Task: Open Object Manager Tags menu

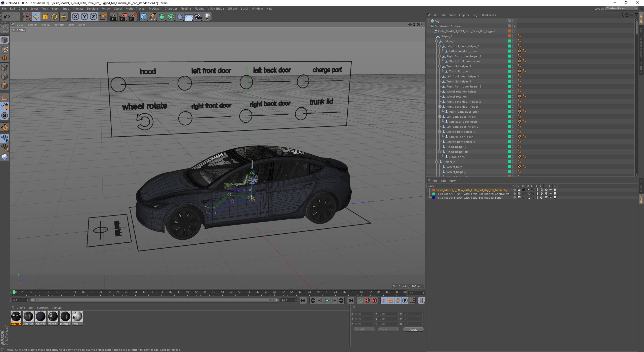Action: point(475,15)
